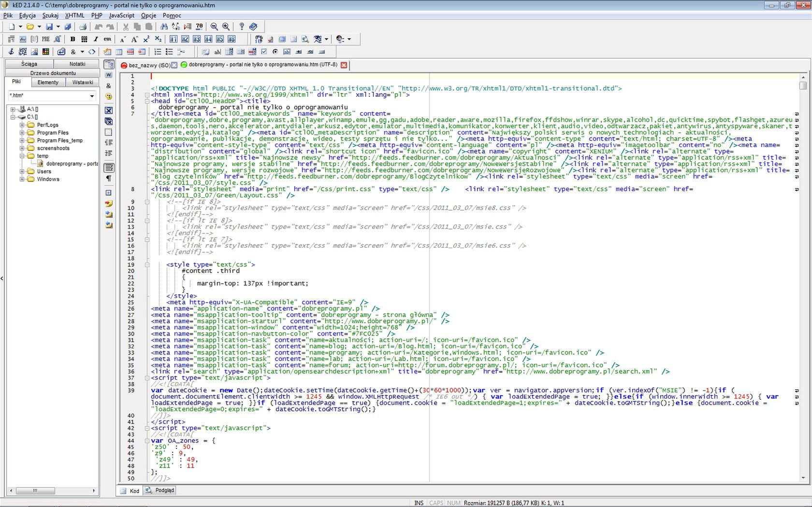Close current document via side toolbar X icon

pos(109,110)
